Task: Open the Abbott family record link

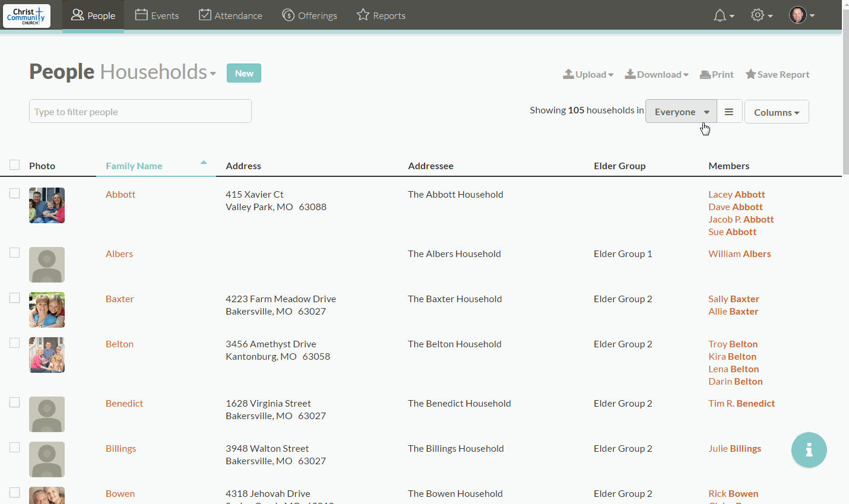Action: coord(121,194)
